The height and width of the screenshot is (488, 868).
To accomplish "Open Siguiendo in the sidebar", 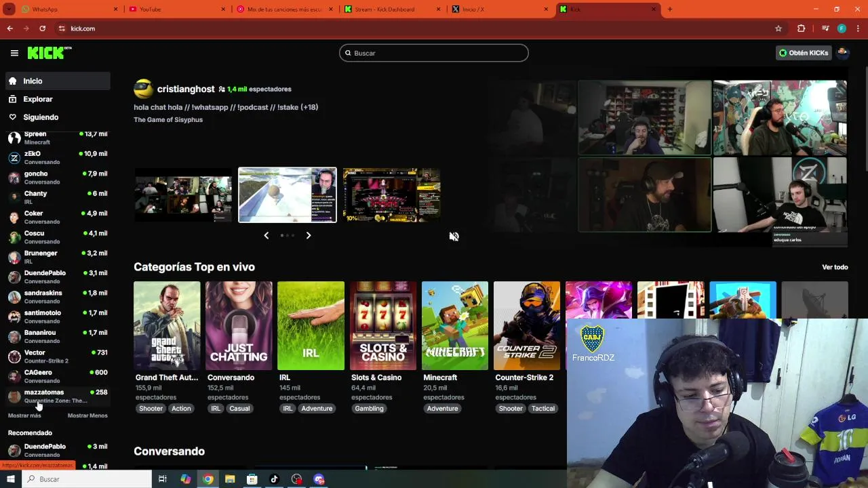I will (58, 117).
